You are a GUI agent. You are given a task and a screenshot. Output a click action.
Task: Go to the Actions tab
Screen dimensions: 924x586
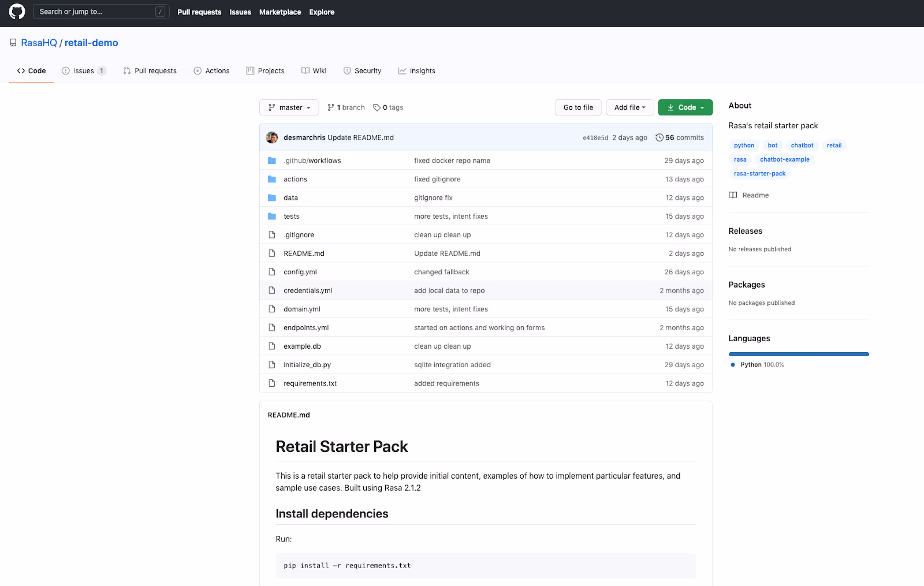click(x=212, y=70)
